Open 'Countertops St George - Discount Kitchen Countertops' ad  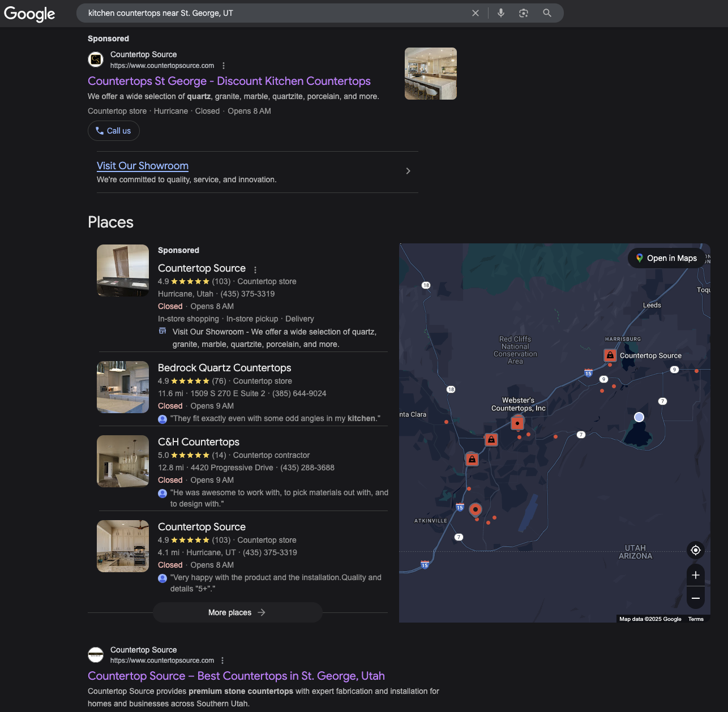(229, 81)
